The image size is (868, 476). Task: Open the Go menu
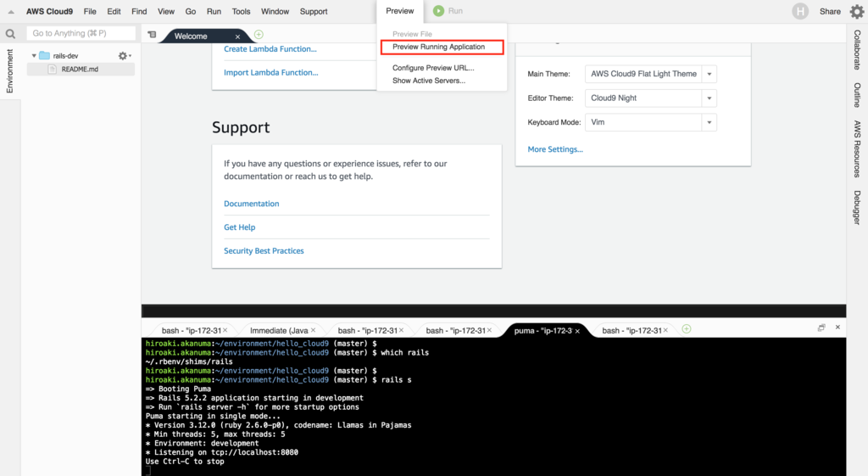click(191, 12)
